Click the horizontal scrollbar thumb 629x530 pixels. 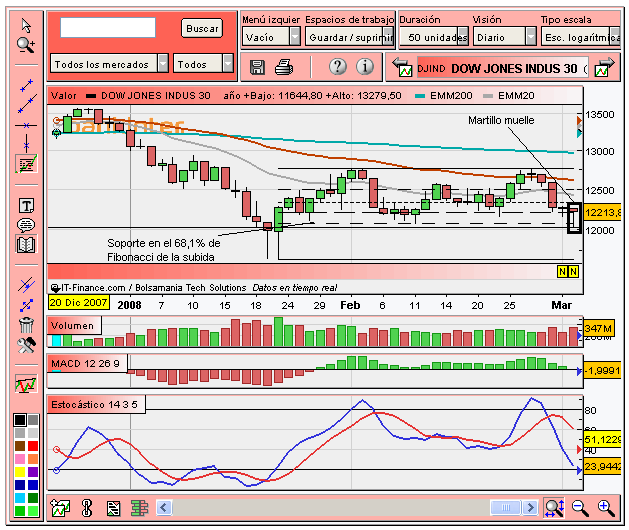[505, 508]
